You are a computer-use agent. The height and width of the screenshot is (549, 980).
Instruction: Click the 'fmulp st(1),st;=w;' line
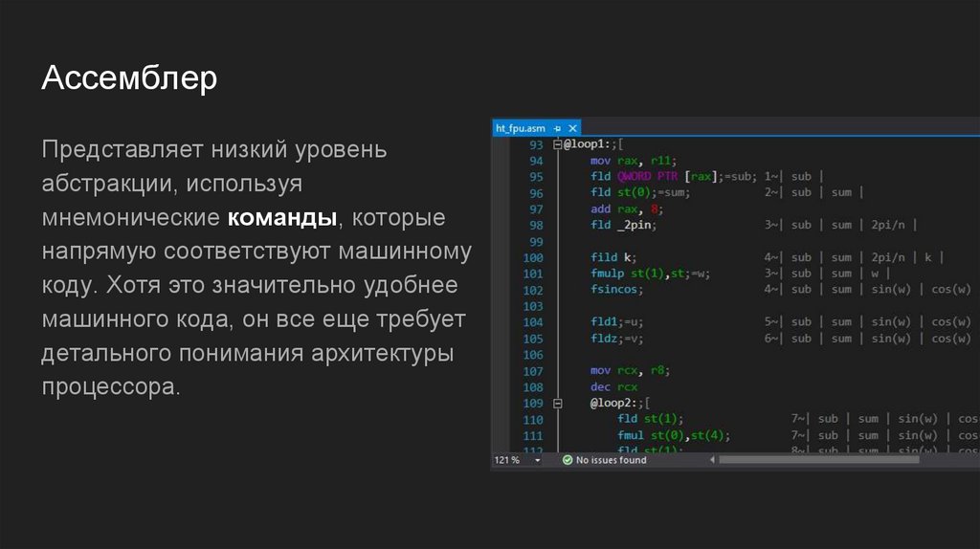[x=650, y=274]
